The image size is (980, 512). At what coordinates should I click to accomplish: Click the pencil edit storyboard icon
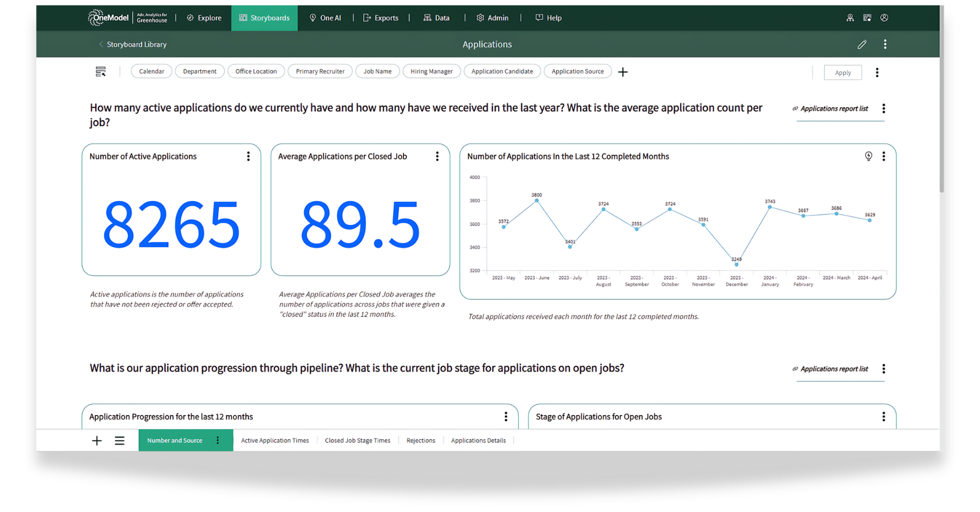point(861,45)
